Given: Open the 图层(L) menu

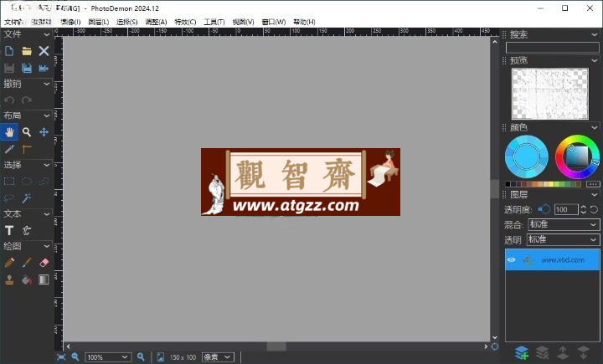Looking at the screenshot, I should [99, 22].
